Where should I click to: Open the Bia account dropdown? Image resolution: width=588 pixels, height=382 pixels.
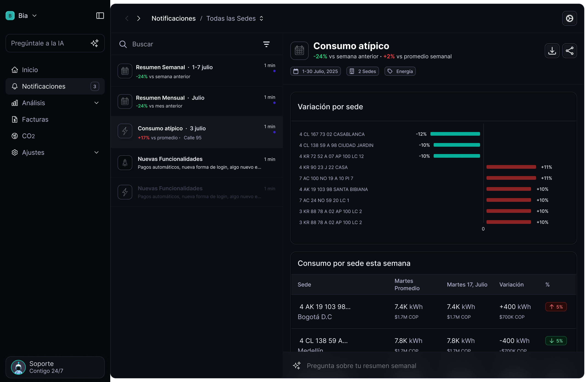click(x=35, y=16)
